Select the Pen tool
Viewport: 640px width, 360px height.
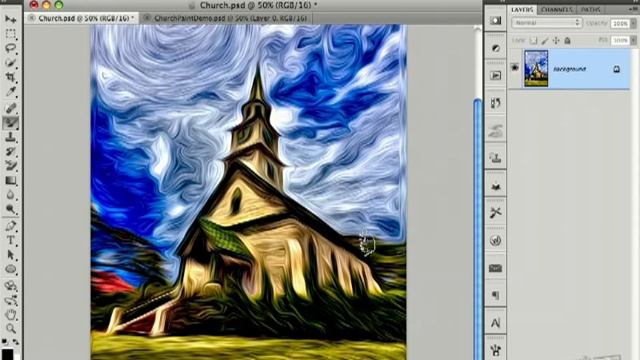[x=11, y=226]
